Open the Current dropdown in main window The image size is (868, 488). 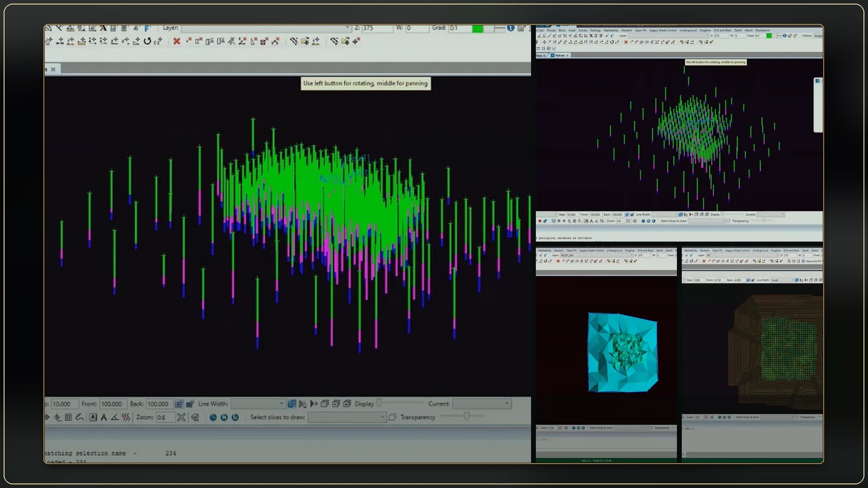coord(481,404)
